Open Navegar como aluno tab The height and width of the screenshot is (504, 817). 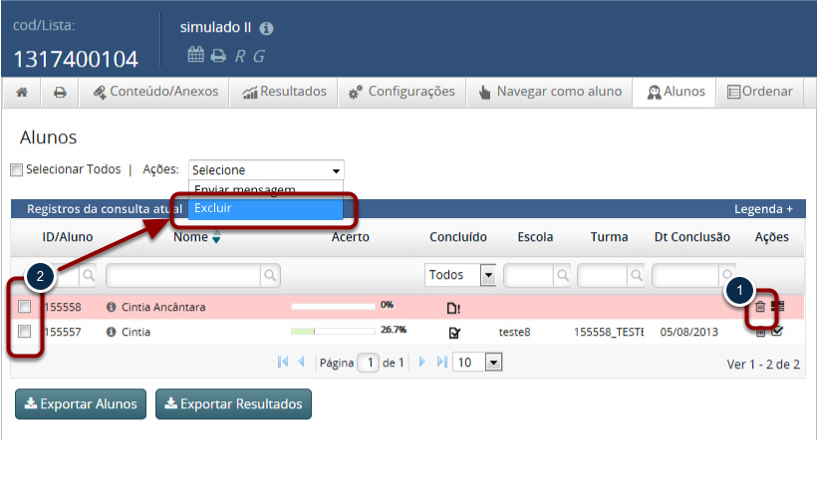pyautogui.click(x=550, y=92)
